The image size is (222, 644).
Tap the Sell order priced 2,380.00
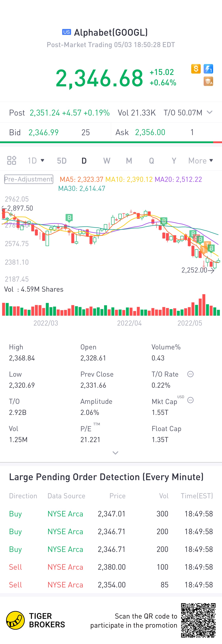[x=111, y=567]
